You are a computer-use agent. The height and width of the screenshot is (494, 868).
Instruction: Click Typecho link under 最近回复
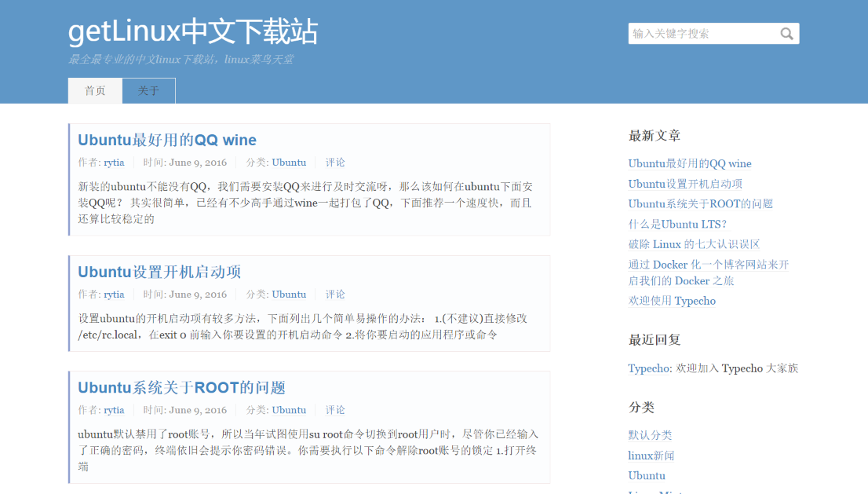click(x=649, y=368)
